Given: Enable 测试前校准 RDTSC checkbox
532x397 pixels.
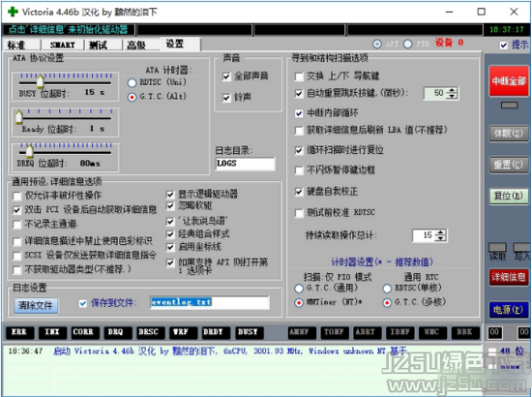Looking at the screenshot, I should (x=299, y=213).
